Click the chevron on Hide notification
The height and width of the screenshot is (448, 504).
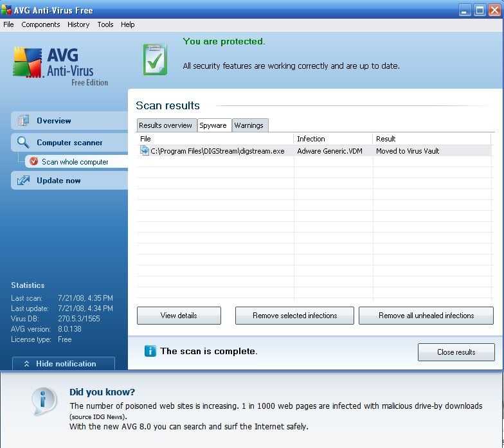(27, 364)
